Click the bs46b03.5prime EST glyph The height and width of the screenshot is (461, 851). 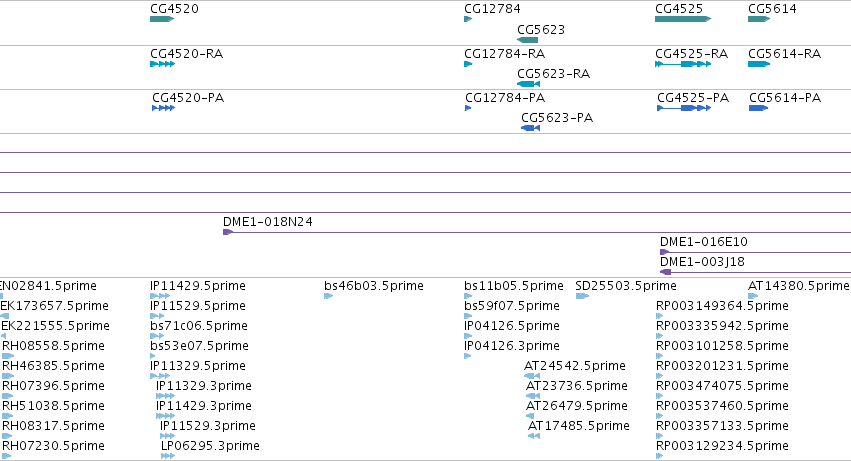click(x=328, y=296)
